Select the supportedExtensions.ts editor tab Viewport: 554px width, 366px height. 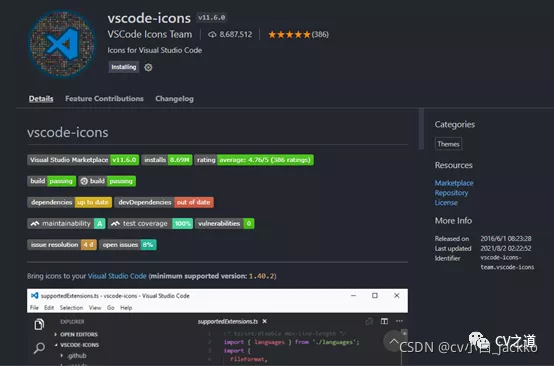(228, 321)
